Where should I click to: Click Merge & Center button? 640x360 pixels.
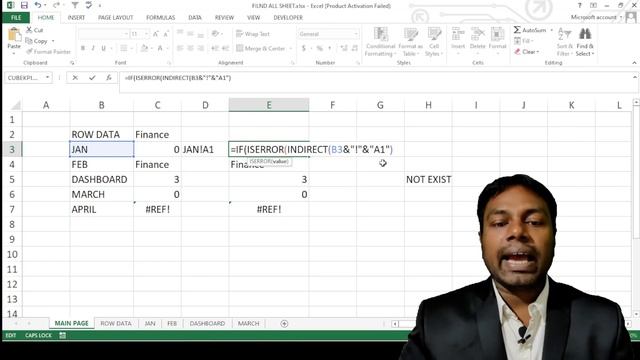261,48
